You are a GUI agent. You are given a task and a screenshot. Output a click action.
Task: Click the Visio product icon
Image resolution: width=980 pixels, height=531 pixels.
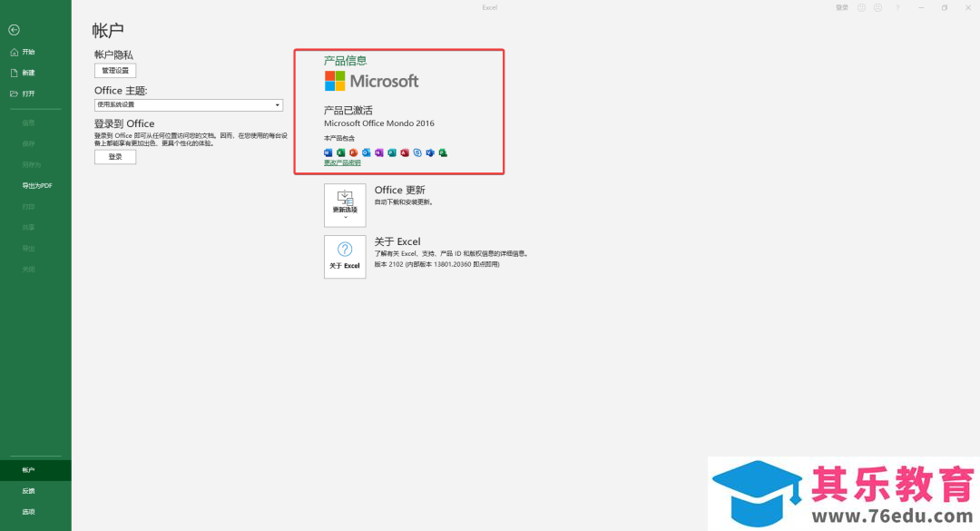pos(430,152)
